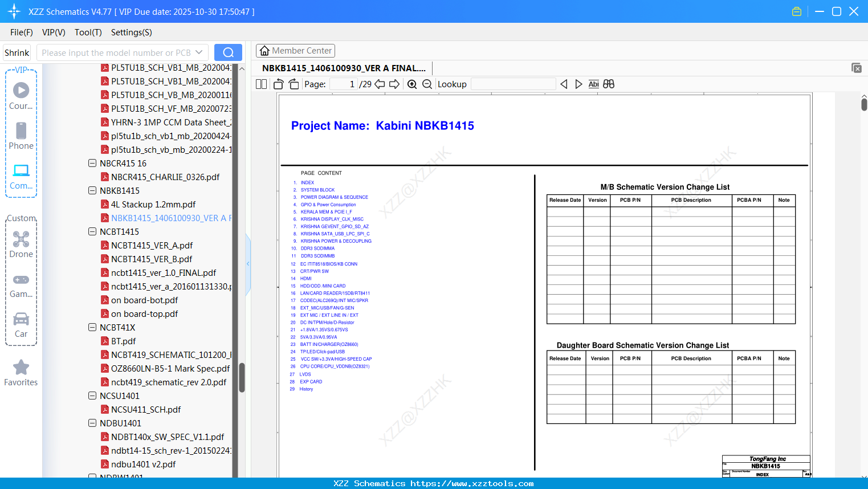Open the VIP(V) menu
Screen dimensions: 868x489
(54, 32)
